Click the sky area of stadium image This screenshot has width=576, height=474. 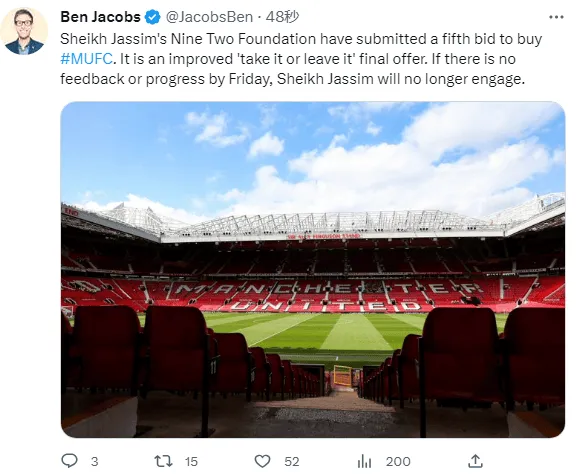point(313,154)
